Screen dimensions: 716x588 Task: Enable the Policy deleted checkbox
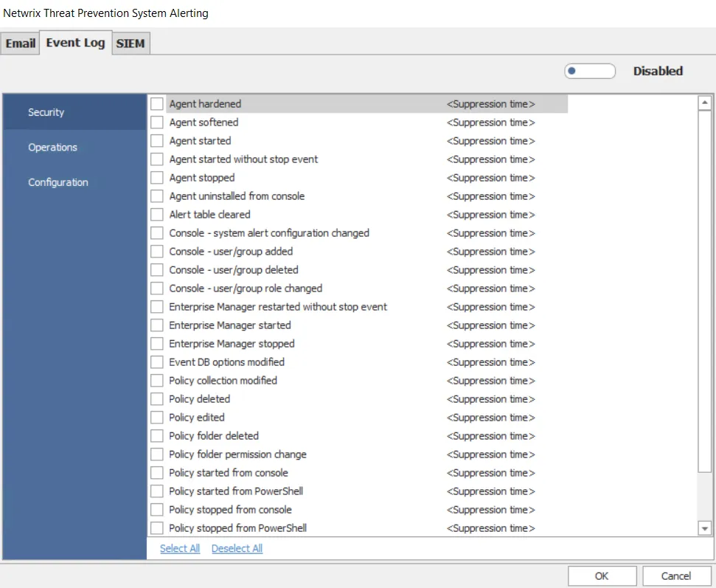[x=156, y=399]
